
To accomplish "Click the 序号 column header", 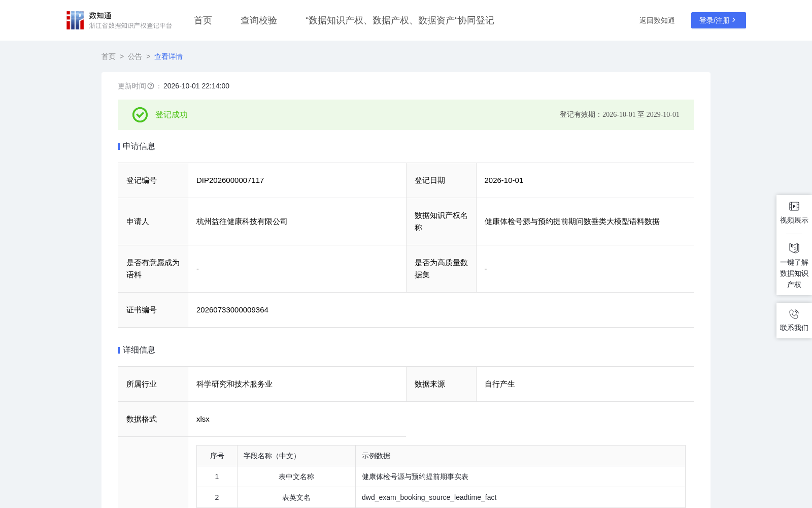I will pos(217,456).
